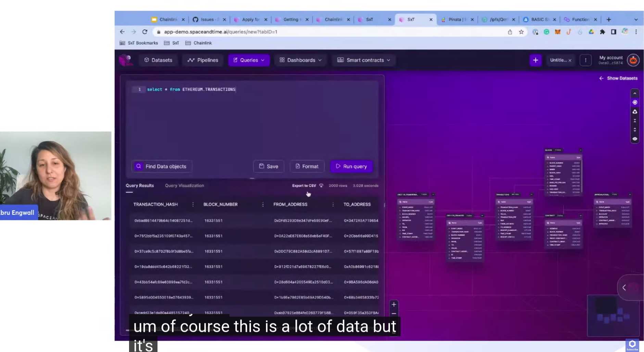Toggle diagram visibility eye icon
This screenshot has width=644, height=352.
[x=635, y=139]
